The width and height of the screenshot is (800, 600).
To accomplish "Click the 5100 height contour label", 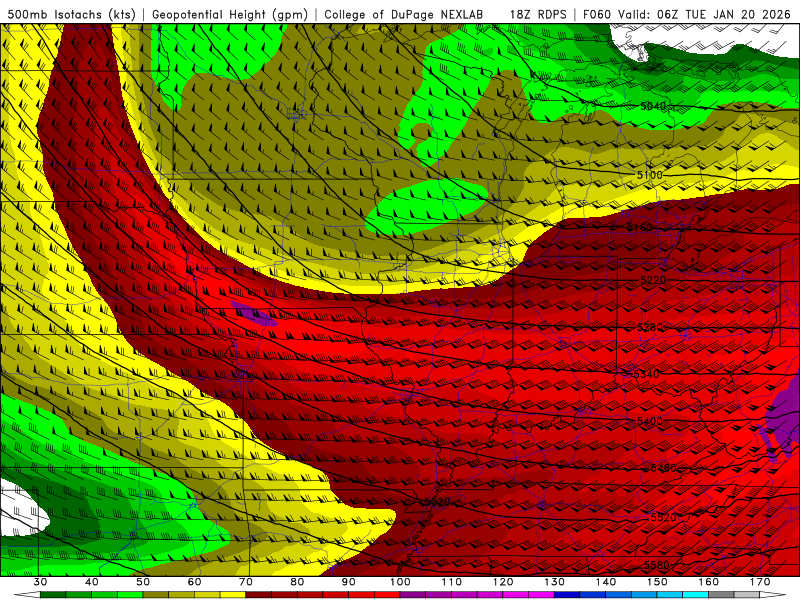I will (x=649, y=175).
